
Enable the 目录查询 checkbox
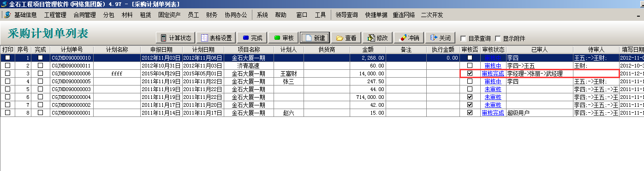pyautogui.click(x=463, y=38)
